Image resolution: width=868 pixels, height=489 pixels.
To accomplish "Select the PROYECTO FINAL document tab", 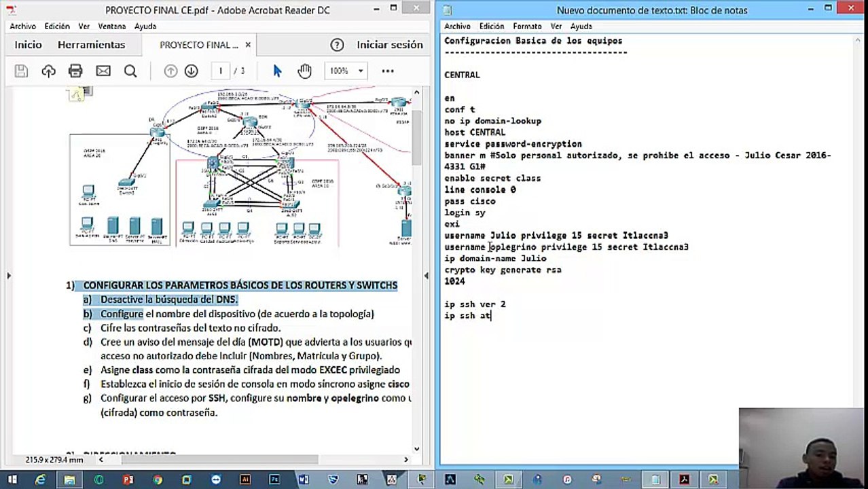I will [x=199, y=45].
